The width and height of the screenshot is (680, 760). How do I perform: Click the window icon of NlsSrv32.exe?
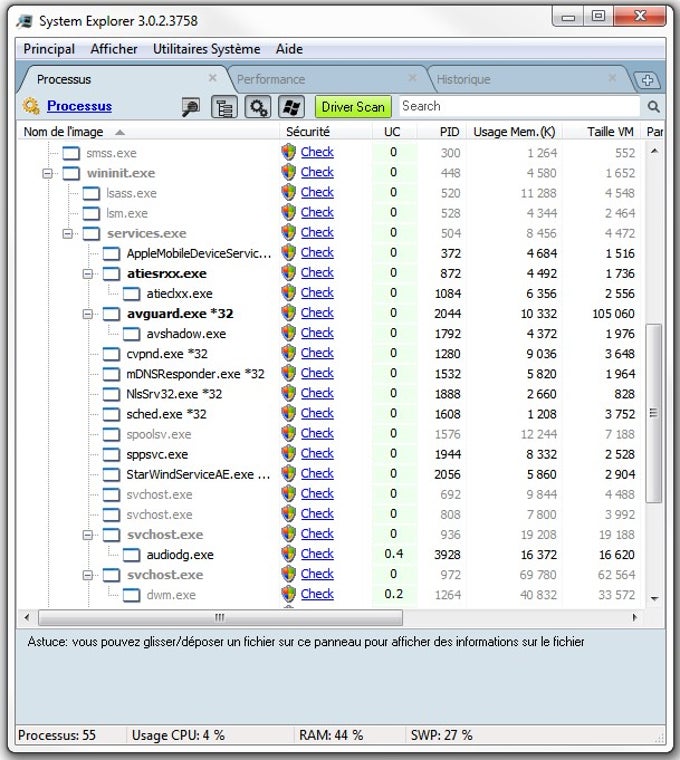tap(111, 394)
